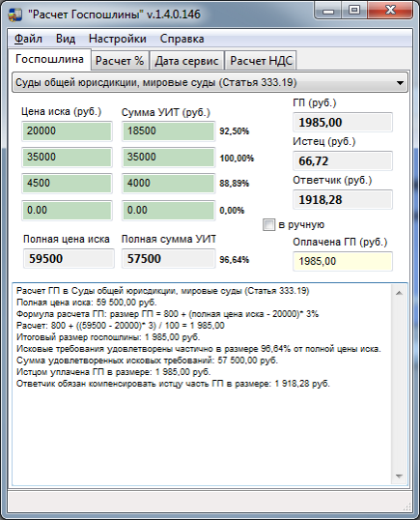This screenshot has height=520, width=420.
Task: Click the claim price field containing 4500
Action: [x=67, y=184]
